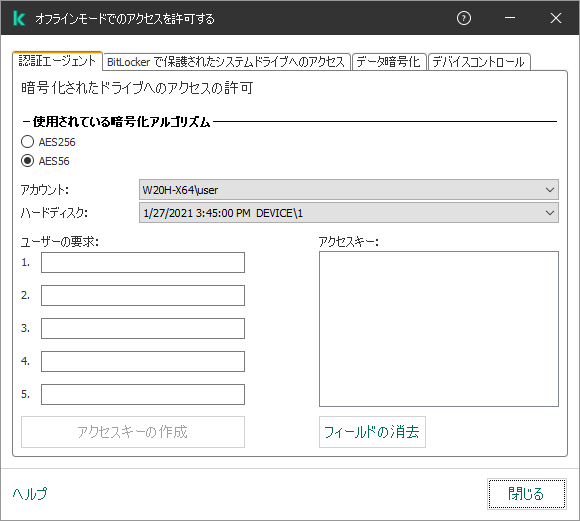580x521 pixels.
Task: Select the AES56 encryption algorithm
Action: pos(45,161)
